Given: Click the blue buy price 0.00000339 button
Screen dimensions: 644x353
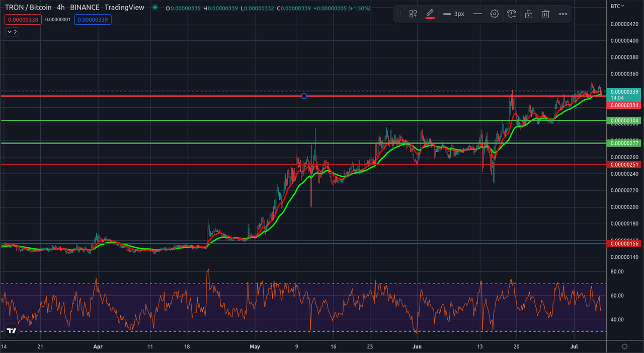Looking at the screenshot, I should click(x=93, y=20).
